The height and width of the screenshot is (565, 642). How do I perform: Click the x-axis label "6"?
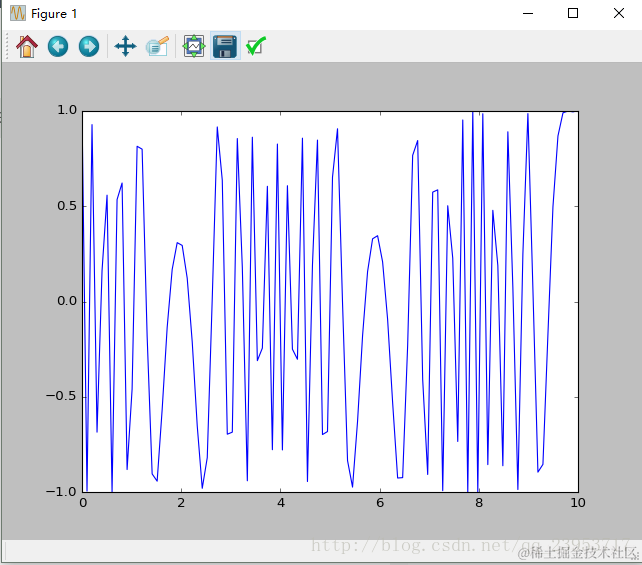pos(380,503)
